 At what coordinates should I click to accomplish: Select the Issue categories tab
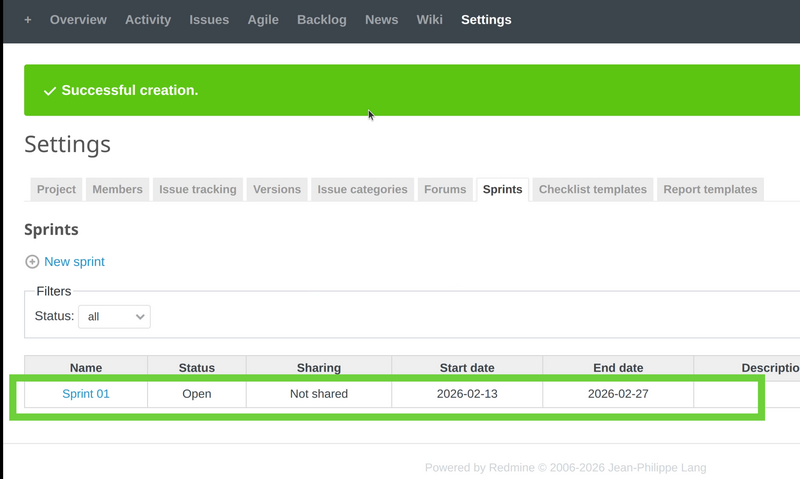[x=362, y=189]
